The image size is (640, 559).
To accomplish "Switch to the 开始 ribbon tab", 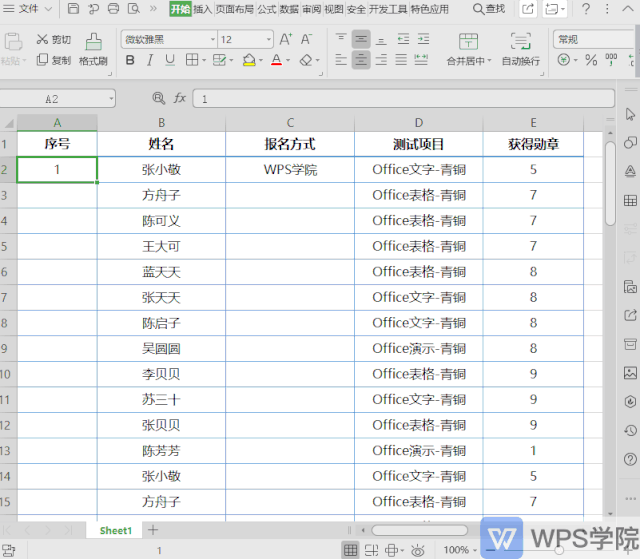I will tap(180, 9).
